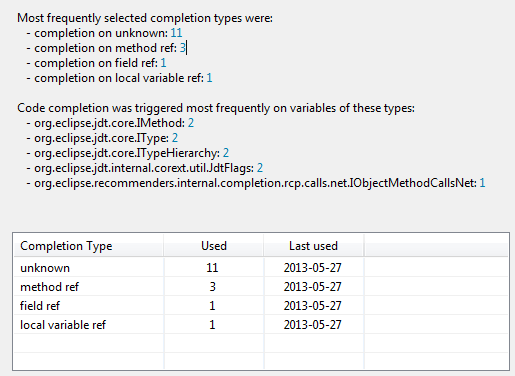Select the unknown row in table
The width and height of the screenshot is (515, 376).
pos(261,268)
